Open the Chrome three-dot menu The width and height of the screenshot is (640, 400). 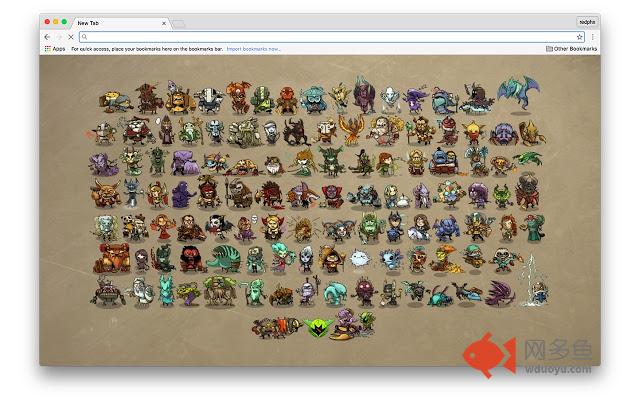tap(593, 37)
